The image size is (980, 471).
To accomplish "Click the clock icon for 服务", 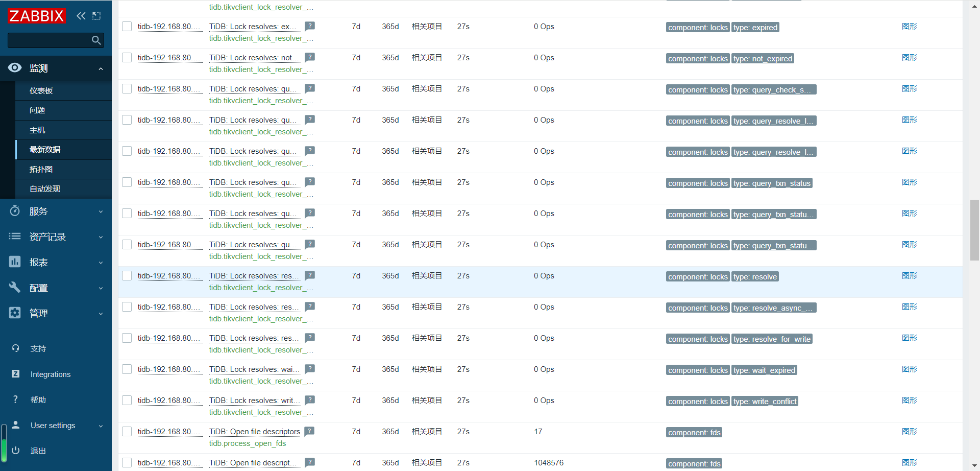I will coord(15,211).
